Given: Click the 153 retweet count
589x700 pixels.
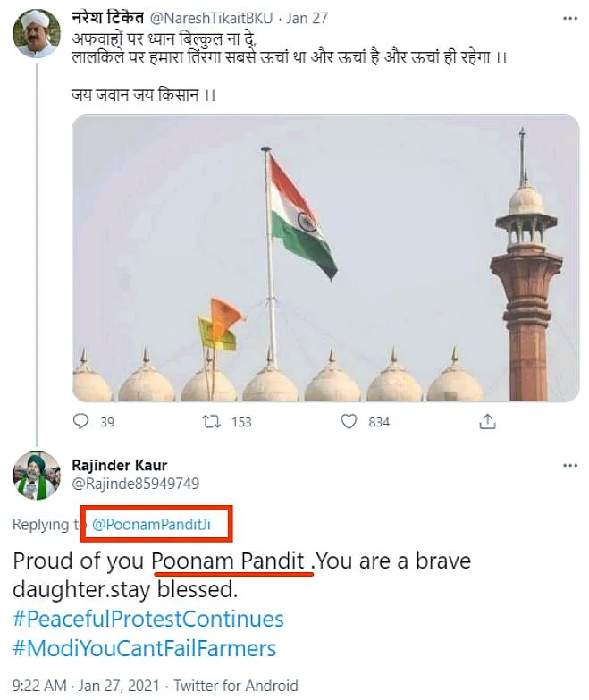Looking at the screenshot, I should coord(240,422).
